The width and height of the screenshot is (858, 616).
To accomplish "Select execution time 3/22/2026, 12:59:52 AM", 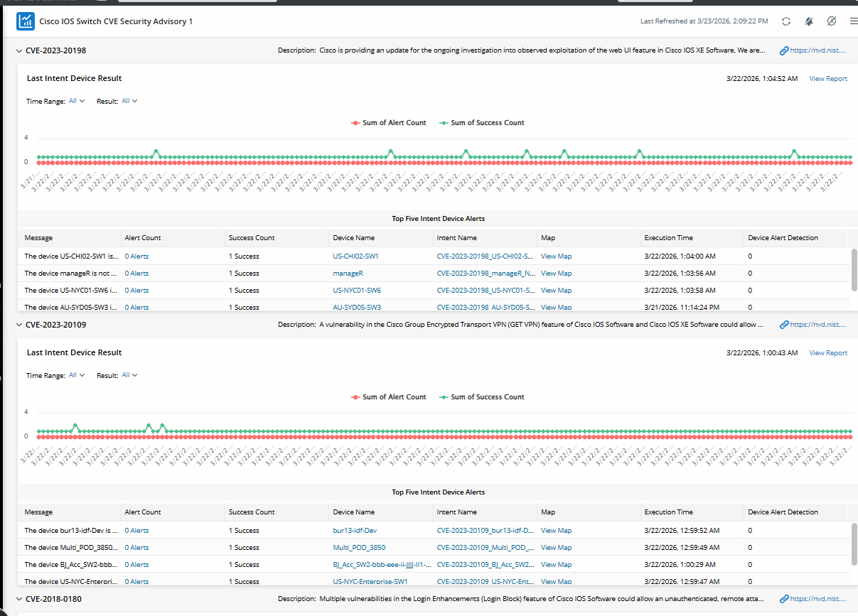I will [x=682, y=531].
